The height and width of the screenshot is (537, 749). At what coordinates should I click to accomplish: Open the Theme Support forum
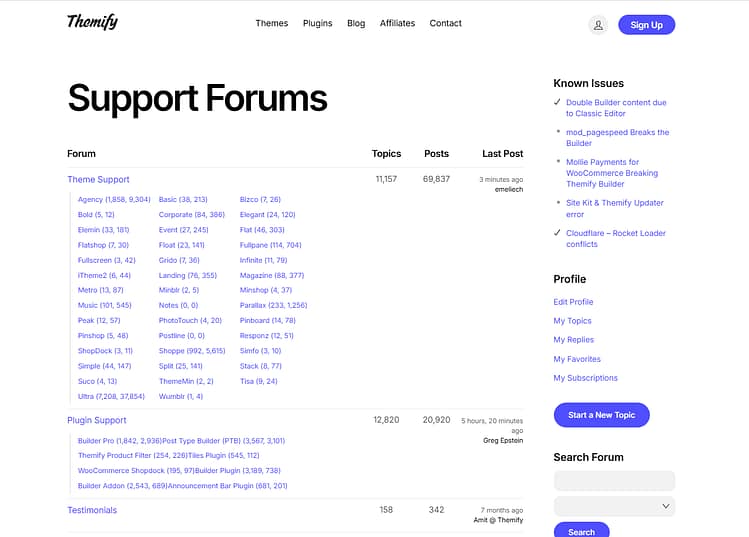(98, 180)
